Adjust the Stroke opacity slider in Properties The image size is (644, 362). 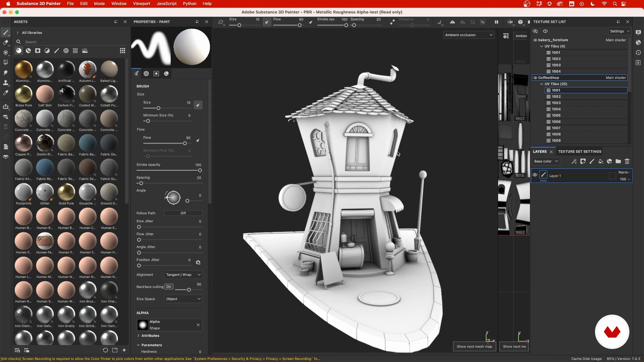[x=169, y=171]
